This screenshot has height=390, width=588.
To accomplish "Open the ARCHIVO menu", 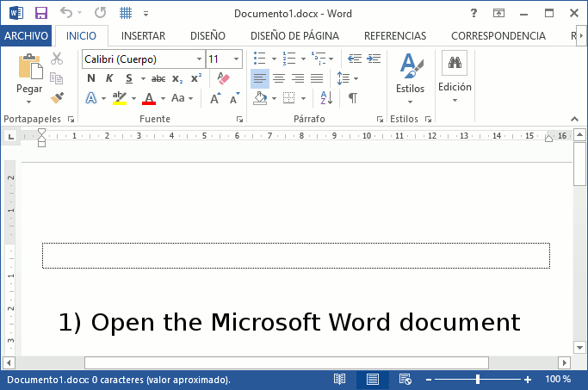I will pos(26,35).
